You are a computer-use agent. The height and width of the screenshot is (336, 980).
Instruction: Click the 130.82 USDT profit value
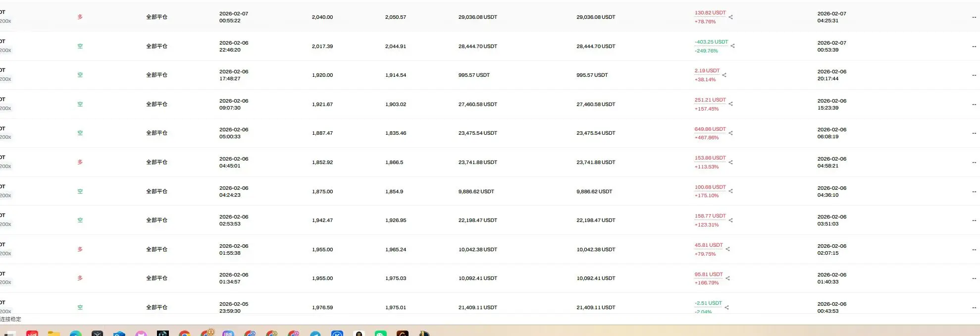(710, 13)
